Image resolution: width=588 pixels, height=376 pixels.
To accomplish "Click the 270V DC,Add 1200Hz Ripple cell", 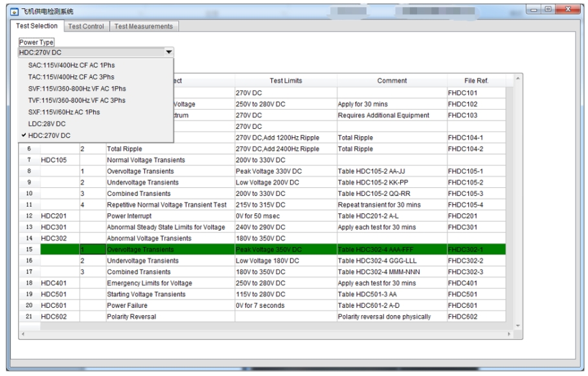I will pyautogui.click(x=286, y=137).
